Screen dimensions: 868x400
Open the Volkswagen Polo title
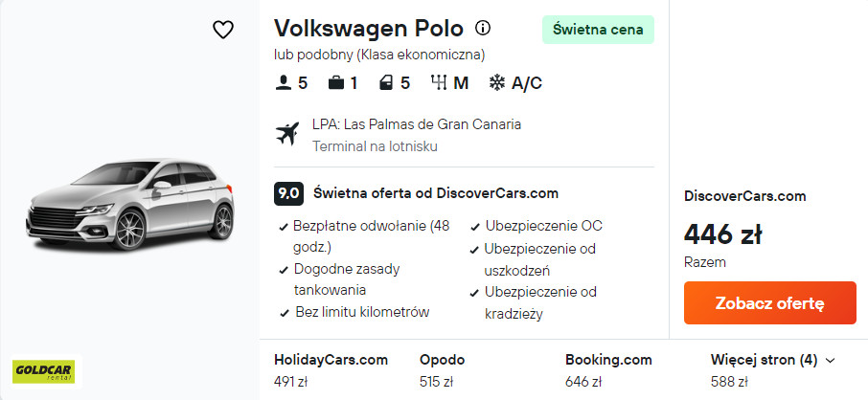(369, 28)
